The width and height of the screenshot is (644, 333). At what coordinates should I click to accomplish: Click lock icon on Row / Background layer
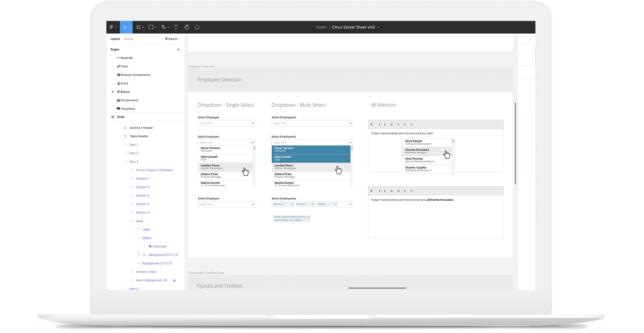(174, 280)
